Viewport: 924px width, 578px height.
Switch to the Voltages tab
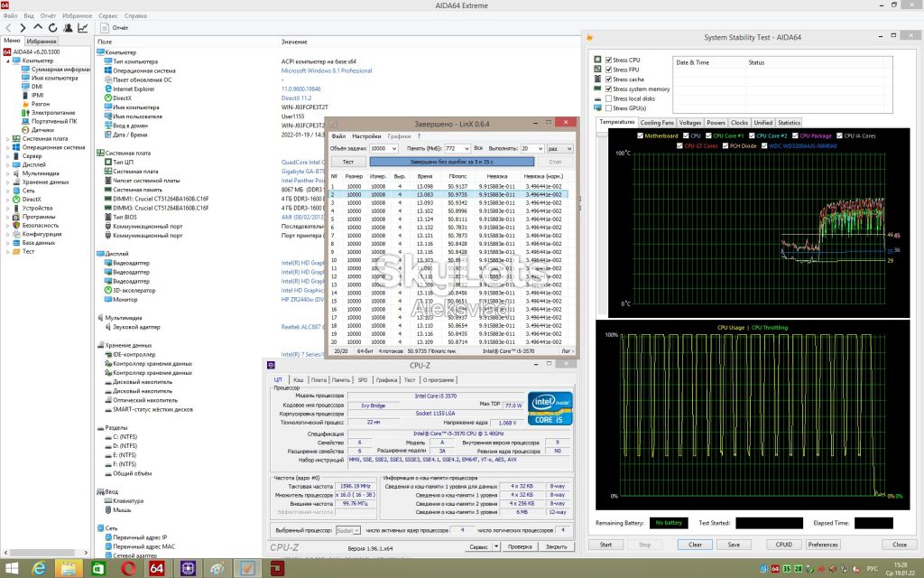[689, 123]
